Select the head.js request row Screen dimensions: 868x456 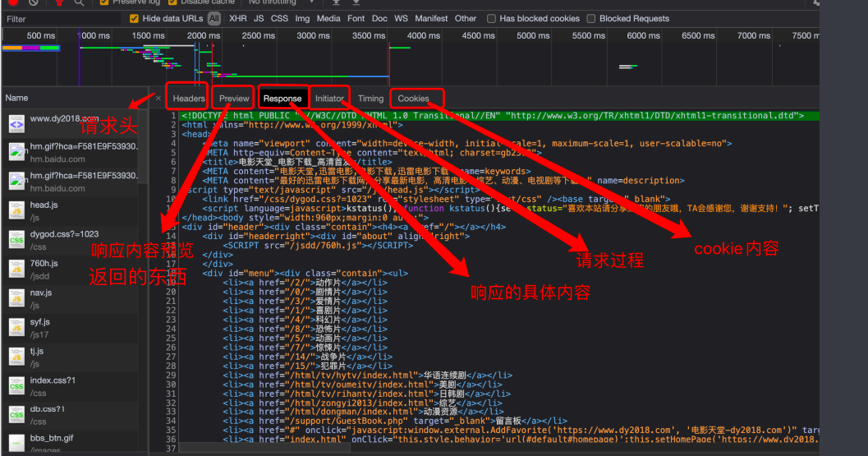pyautogui.click(x=71, y=210)
